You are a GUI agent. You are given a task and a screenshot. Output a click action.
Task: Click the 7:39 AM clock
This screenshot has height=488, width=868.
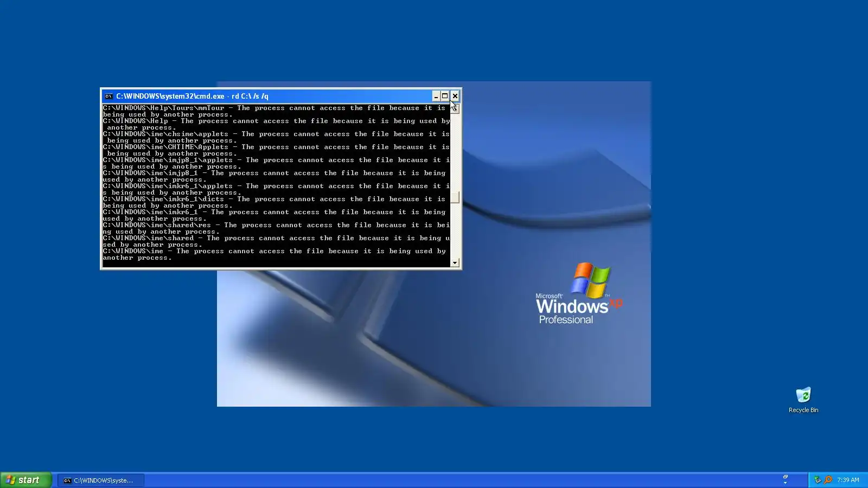[x=848, y=480]
